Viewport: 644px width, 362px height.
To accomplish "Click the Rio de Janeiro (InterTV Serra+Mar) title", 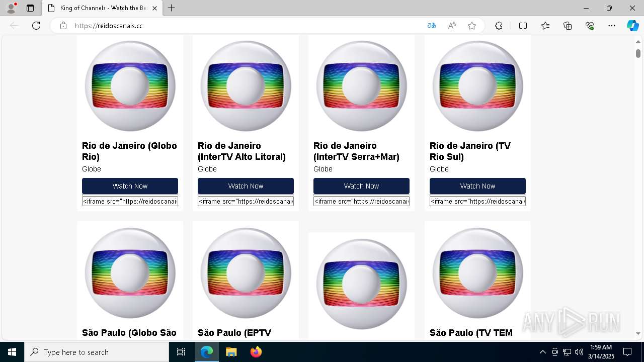I will coord(356,151).
